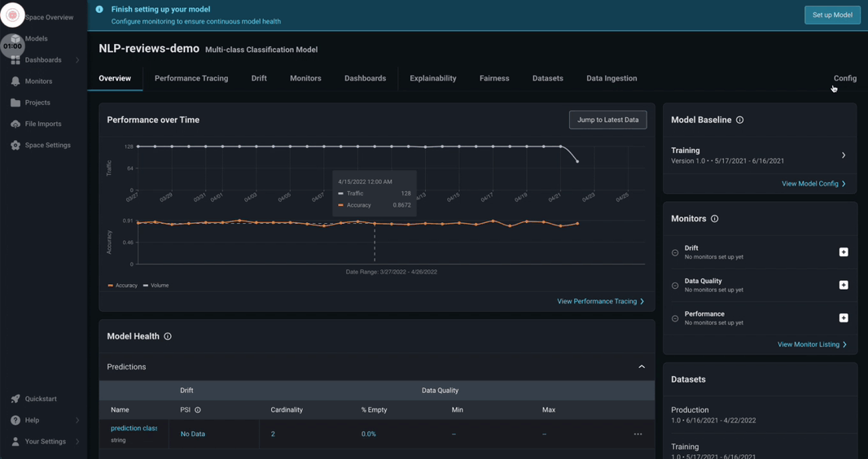Viewport: 868px width, 459px height.
Task: Open the File Imports cloud icon
Action: 15,124
